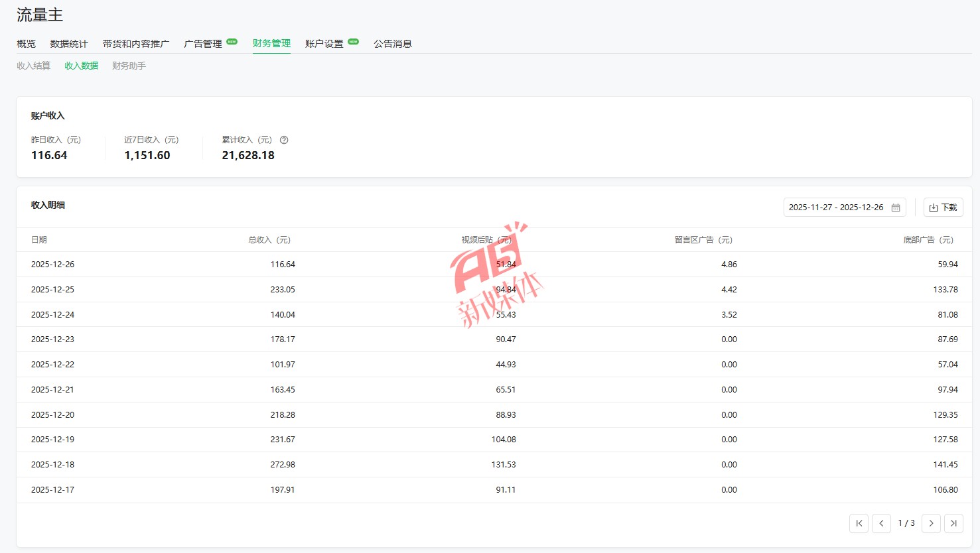Open the 财务助手 sub-tab
980x553 pixels.
pyautogui.click(x=129, y=66)
